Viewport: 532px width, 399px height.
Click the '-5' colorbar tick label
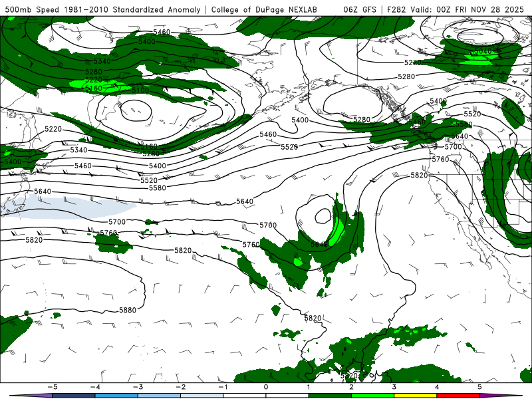tap(53, 387)
